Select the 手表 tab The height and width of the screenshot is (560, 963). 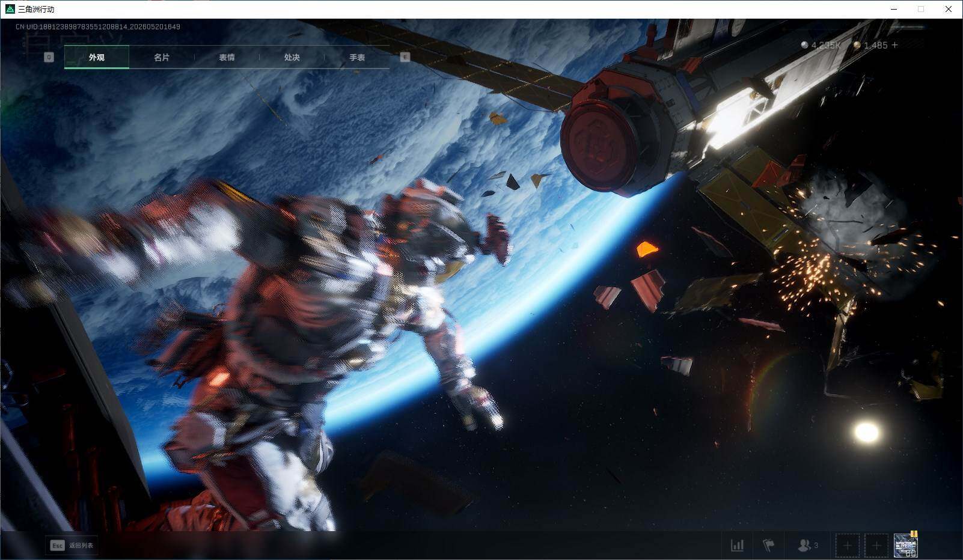(x=357, y=57)
